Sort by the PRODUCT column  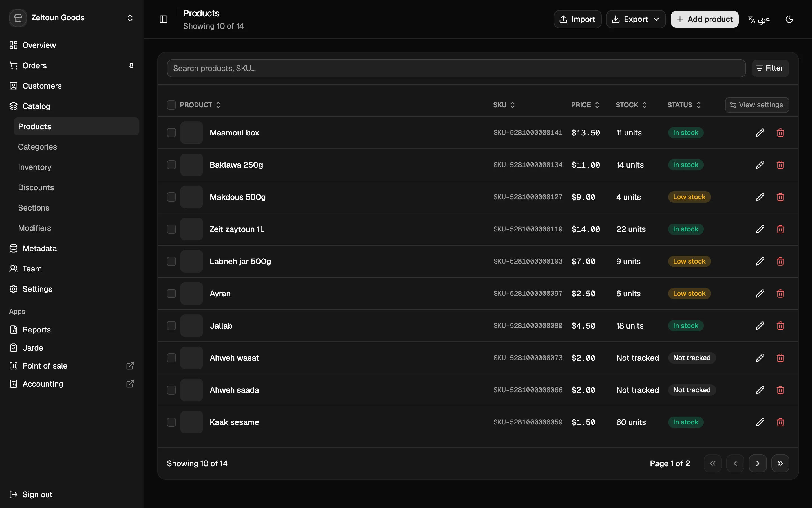[x=200, y=105]
